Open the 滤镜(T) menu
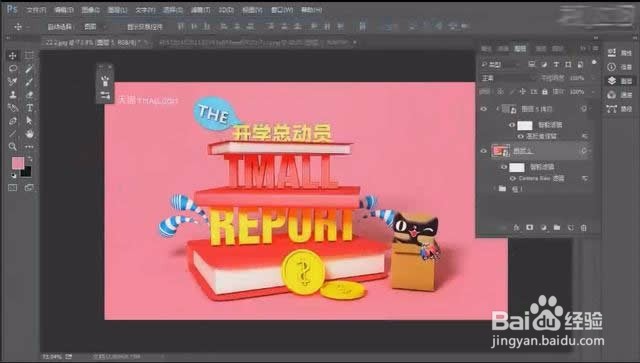The height and width of the screenshot is (363, 640). 200,10
